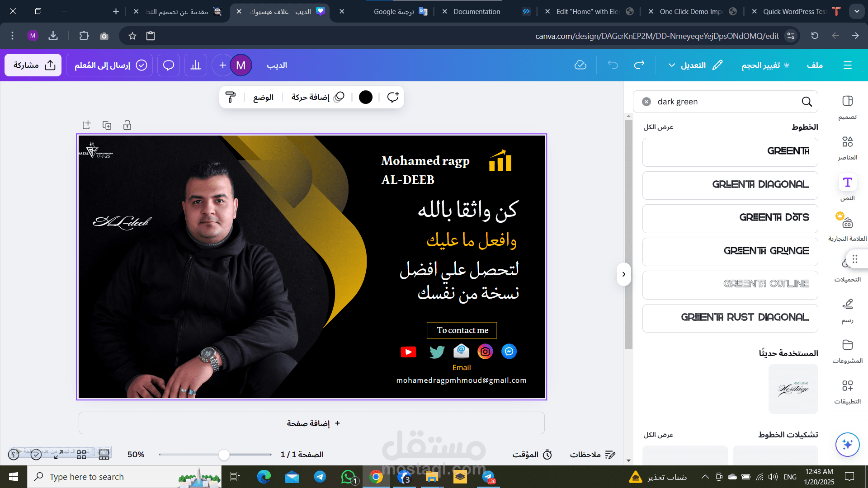Click the copy style paint roller
Viewport: 868px width, 488px height.
point(231,97)
